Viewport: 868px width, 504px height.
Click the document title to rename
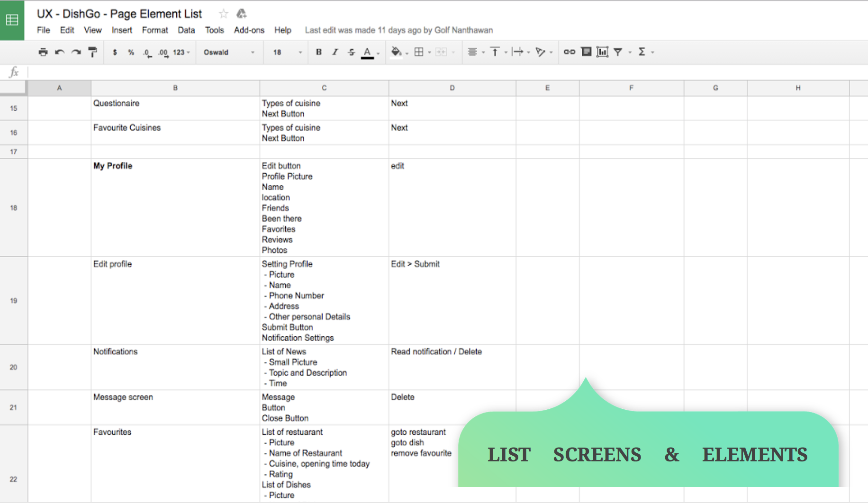click(119, 14)
